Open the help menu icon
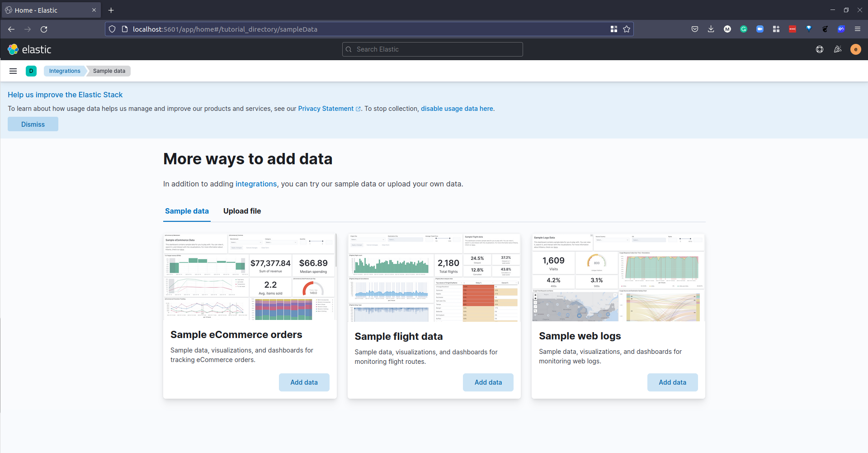The width and height of the screenshot is (868, 453). 819,49
